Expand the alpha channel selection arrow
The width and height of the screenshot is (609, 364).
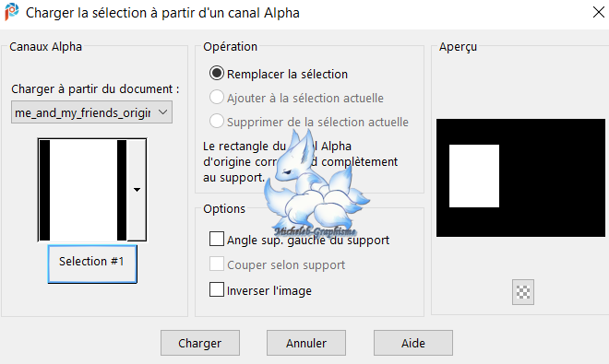point(137,190)
